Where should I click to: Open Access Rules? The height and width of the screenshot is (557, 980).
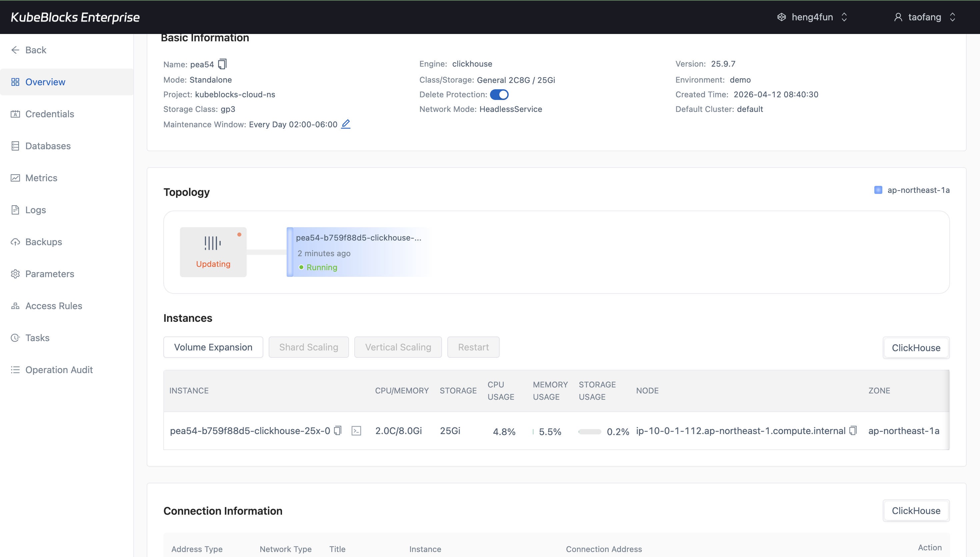(54, 306)
